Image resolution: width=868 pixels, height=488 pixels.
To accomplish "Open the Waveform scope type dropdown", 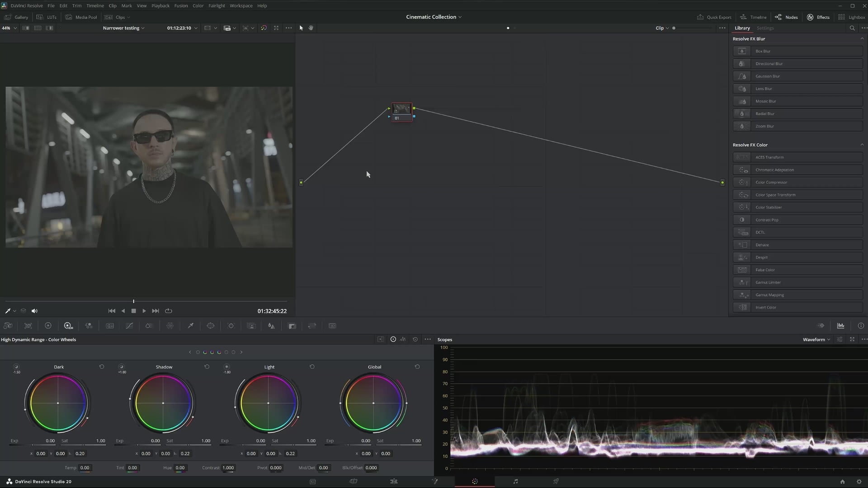I will click(x=816, y=339).
